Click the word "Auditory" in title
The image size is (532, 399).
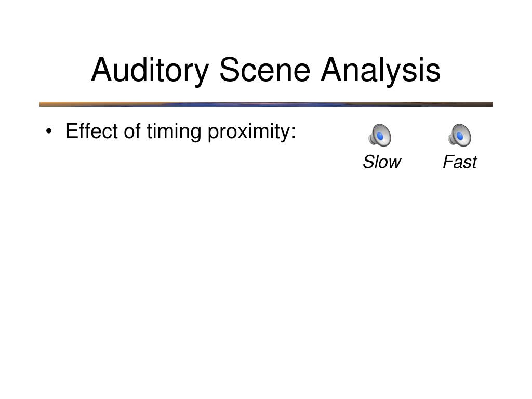tap(150, 70)
